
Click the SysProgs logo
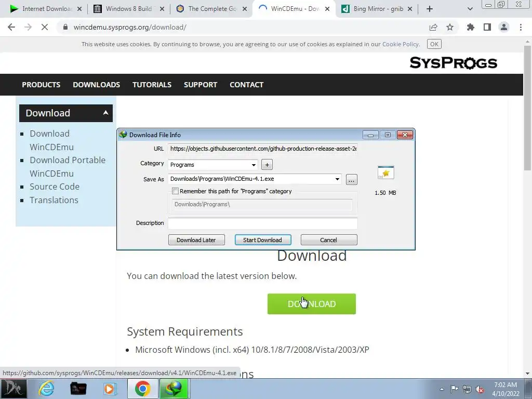click(453, 63)
